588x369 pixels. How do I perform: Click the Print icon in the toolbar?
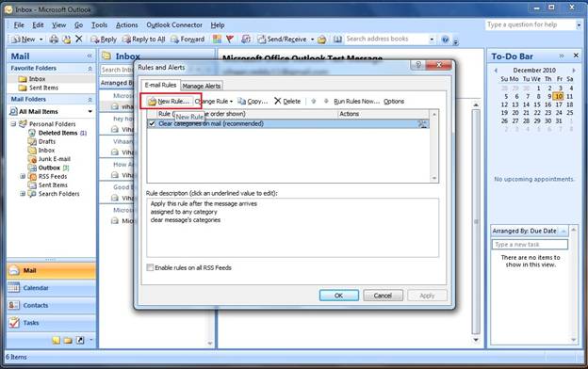click(54, 39)
